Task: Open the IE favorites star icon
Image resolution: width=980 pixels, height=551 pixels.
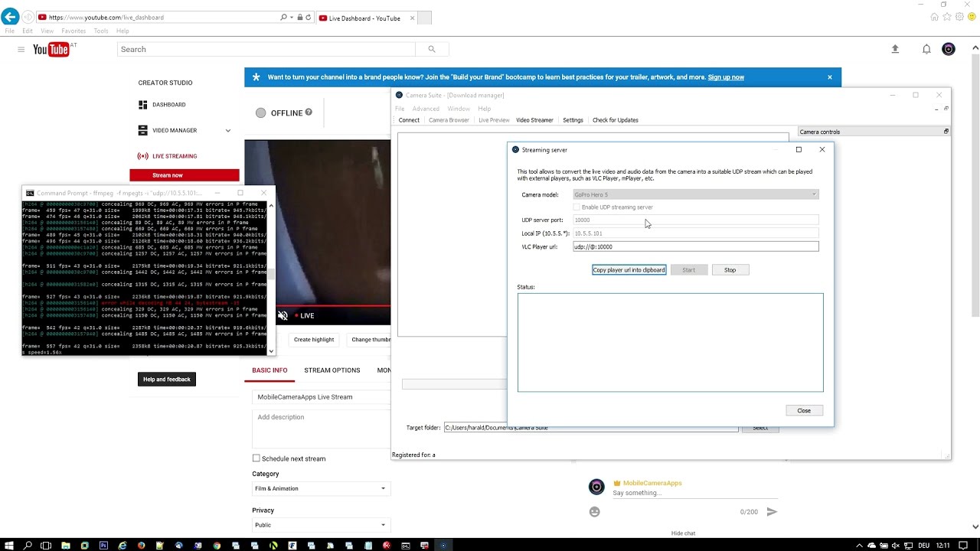Action: pyautogui.click(x=948, y=17)
